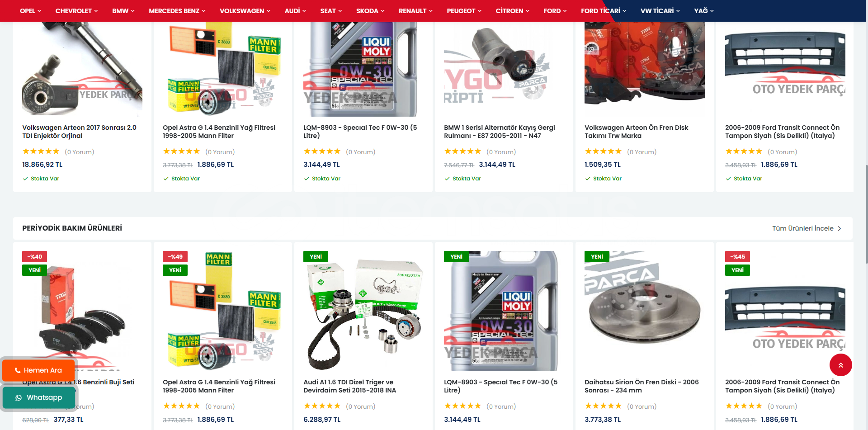Expand the MERCEDES BENZ menu dropdown
This screenshot has height=430, width=868.
click(x=177, y=11)
